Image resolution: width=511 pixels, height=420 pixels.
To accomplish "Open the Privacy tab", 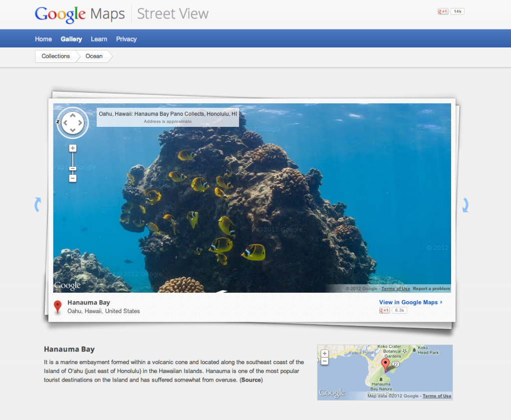I will [x=126, y=39].
